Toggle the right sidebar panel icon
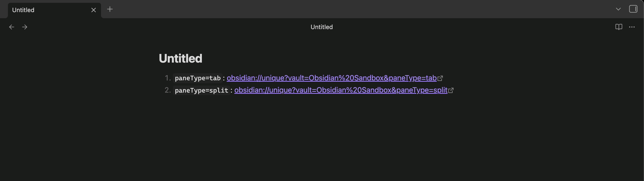Screen dimensions: 644x181 coord(633,9)
